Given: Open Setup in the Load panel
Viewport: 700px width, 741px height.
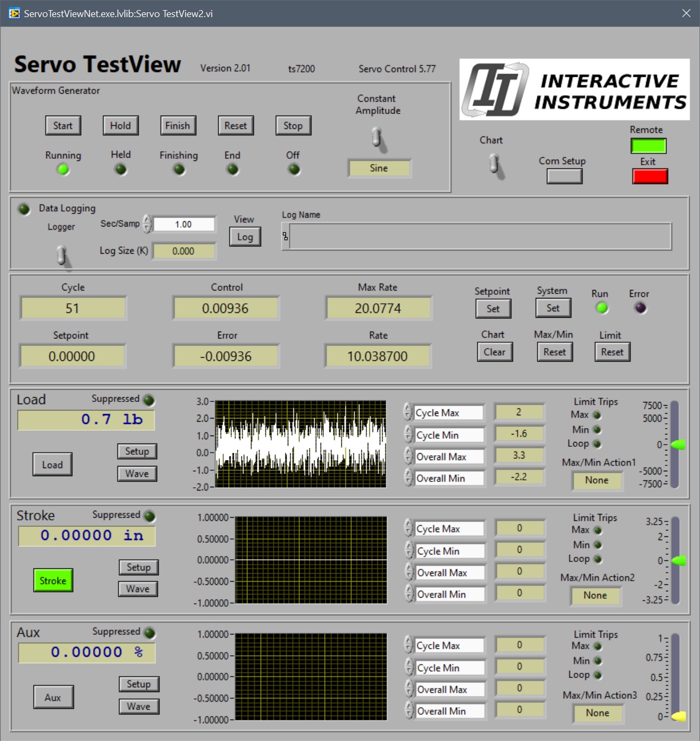Looking at the screenshot, I should coord(136,451).
